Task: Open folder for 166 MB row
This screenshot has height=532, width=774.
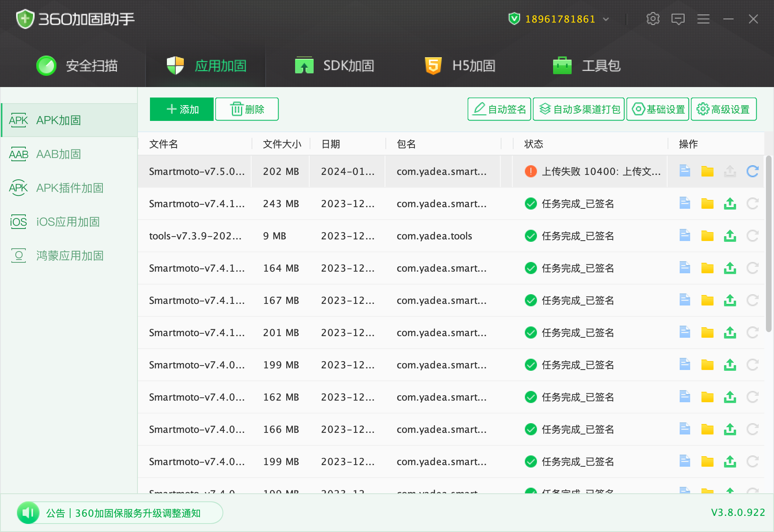Action: 707,429
